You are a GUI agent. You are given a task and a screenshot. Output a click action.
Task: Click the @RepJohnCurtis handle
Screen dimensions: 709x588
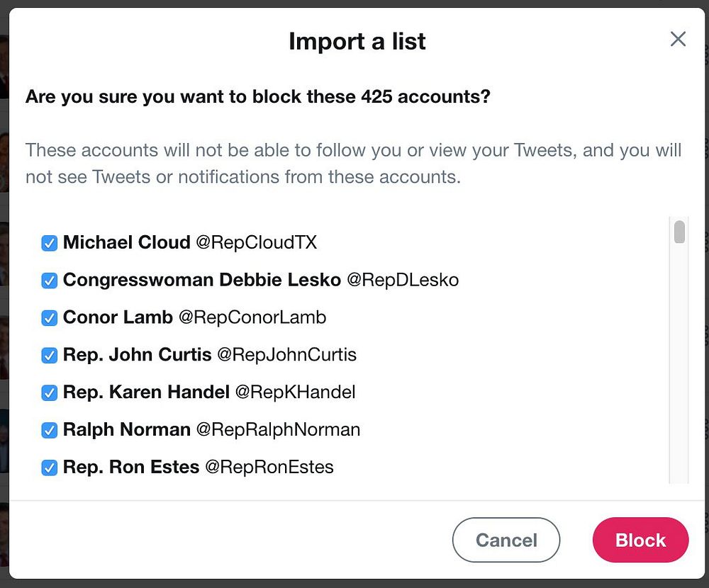(x=286, y=354)
